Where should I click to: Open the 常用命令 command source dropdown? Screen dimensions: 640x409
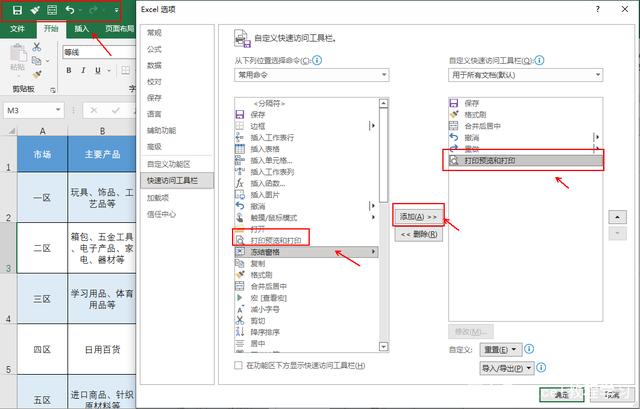click(x=311, y=75)
